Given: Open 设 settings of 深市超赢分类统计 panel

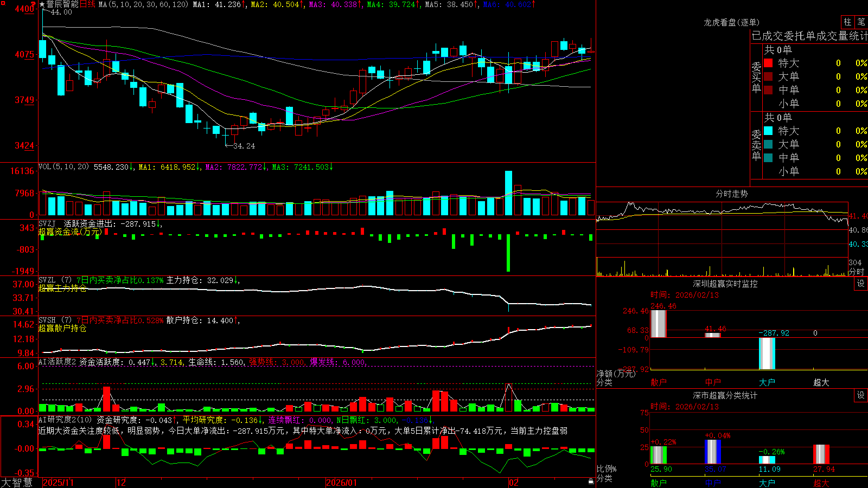Looking at the screenshot, I should pos(861,395).
